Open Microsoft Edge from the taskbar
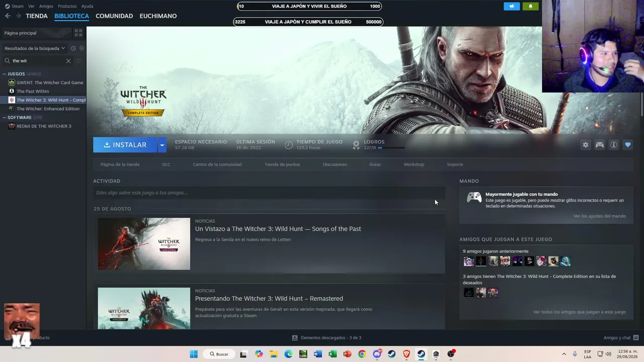 288,354
